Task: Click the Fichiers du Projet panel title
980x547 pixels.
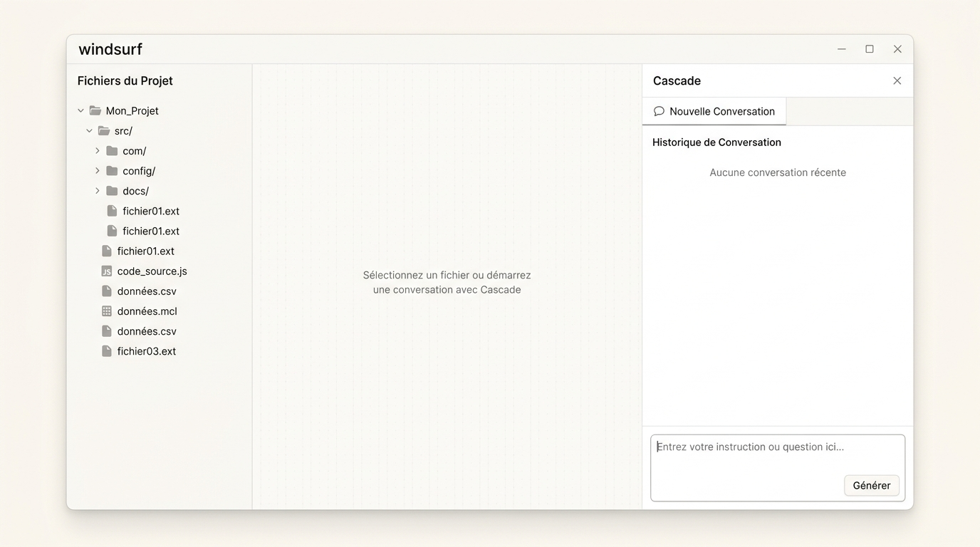Action: pos(125,81)
